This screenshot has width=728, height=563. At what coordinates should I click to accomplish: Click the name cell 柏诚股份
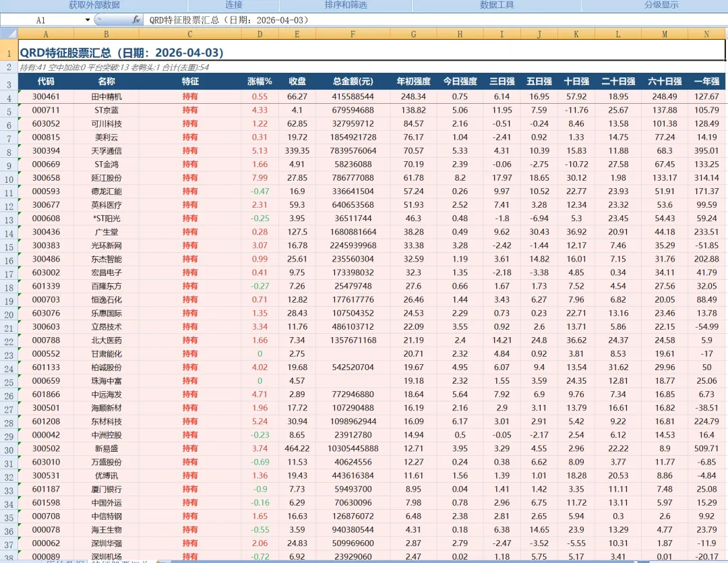[x=107, y=367]
